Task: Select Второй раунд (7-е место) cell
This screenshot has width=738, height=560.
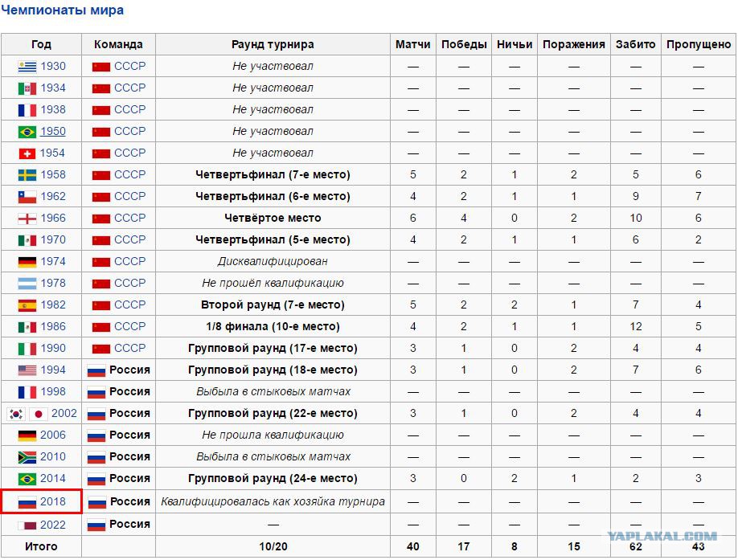Action: click(273, 305)
